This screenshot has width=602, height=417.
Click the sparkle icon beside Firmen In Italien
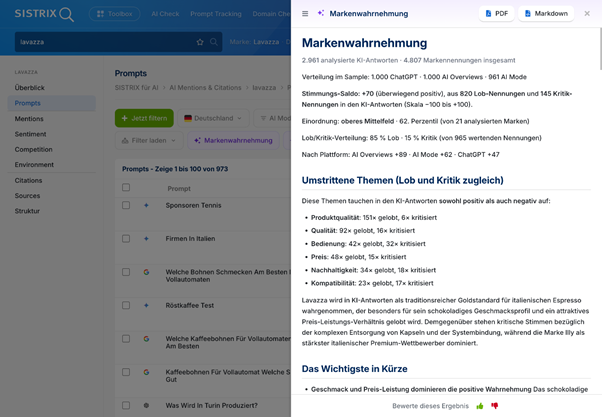click(x=146, y=239)
